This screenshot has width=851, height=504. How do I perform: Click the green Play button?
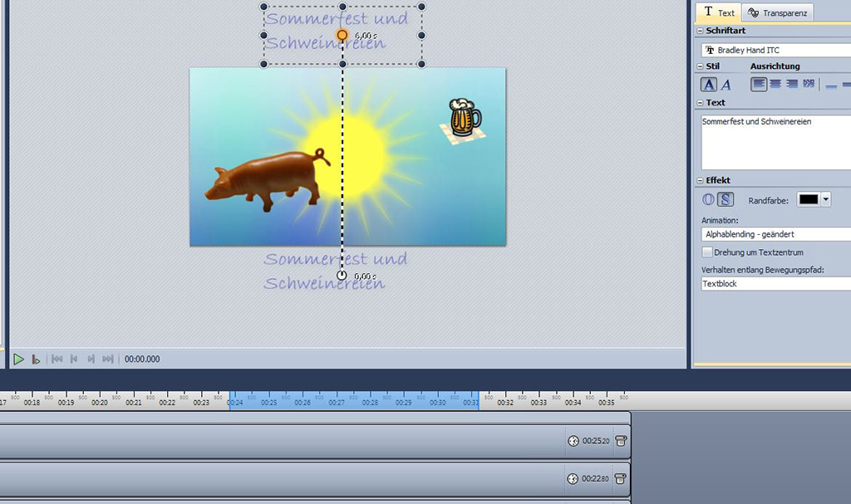tap(18, 359)
